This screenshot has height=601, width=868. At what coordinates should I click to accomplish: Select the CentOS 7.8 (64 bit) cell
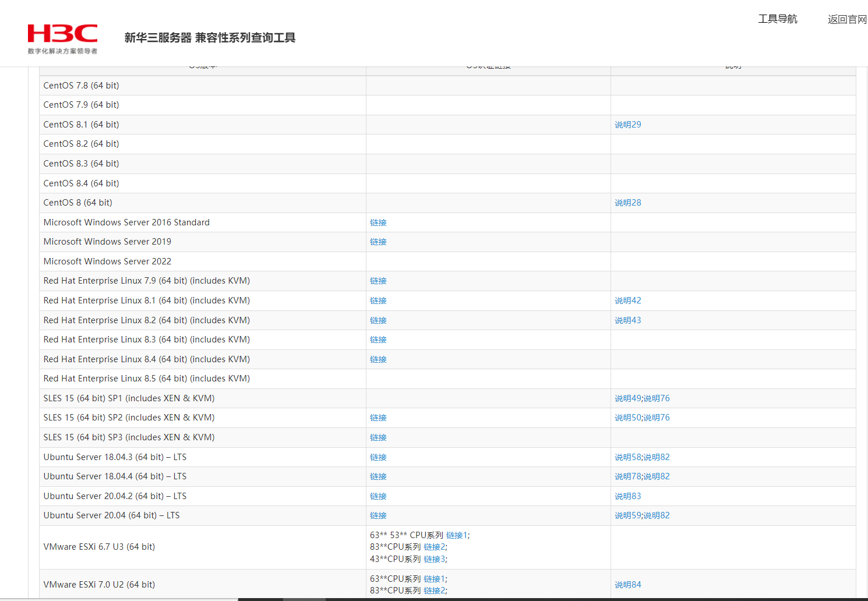pyautogui.click(x=203, y=86)
